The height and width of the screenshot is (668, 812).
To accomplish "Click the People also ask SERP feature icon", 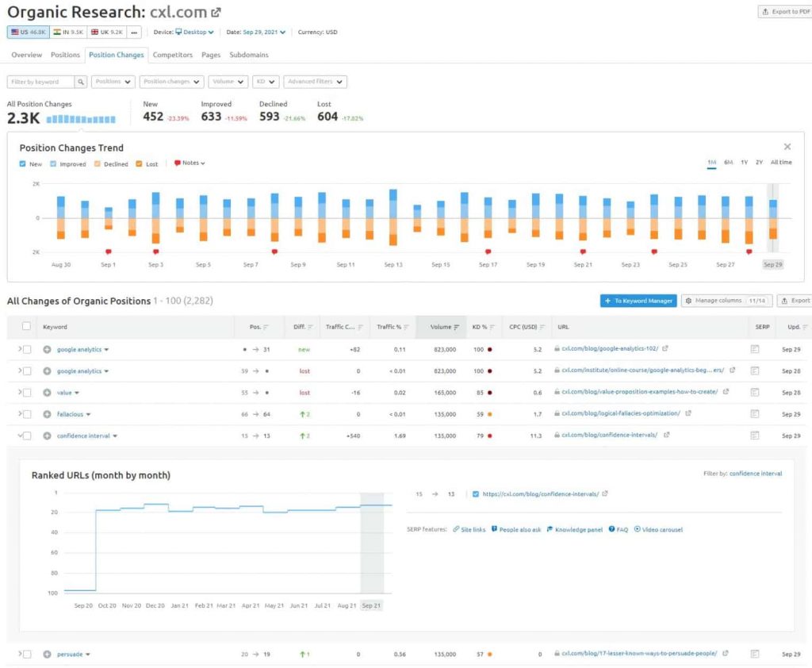I will point(494,529).
